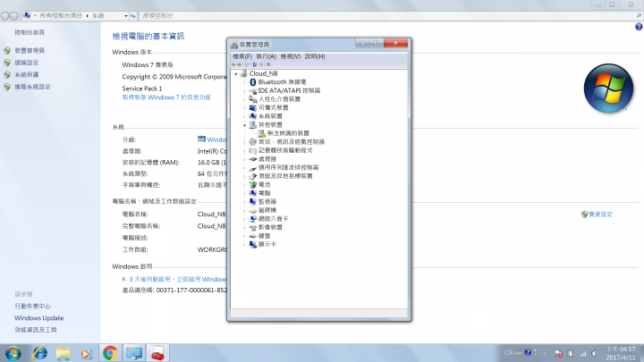The height and width of the screenshot is (362, 644).
Task: Click the network signal tray icon
Action: tap(582, 353)
